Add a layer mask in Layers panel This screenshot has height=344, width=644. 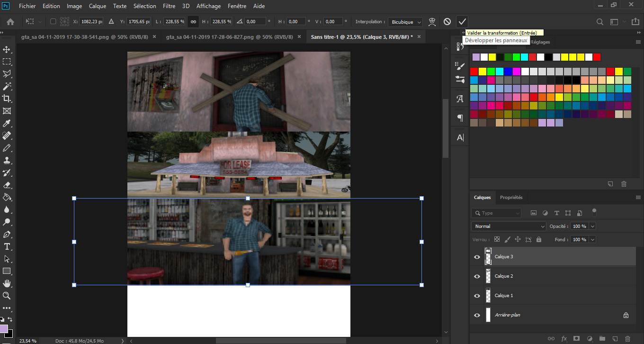[577, 338]
